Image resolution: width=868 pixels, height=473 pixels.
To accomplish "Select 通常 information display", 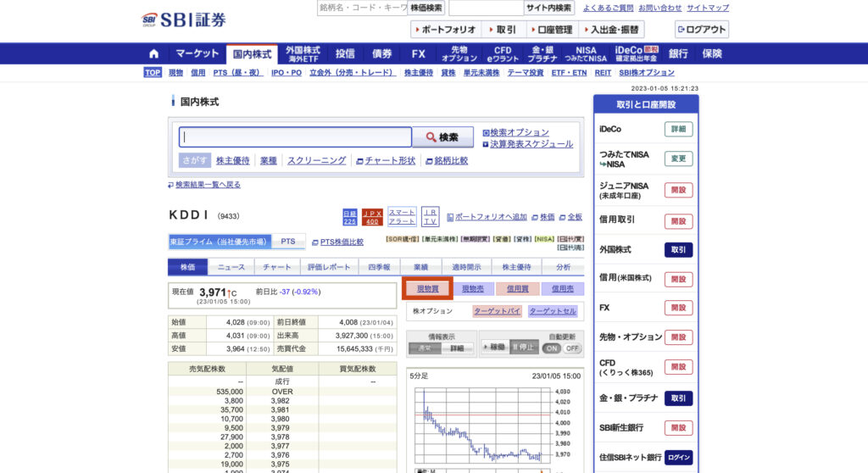I will (x=425, y=348).
